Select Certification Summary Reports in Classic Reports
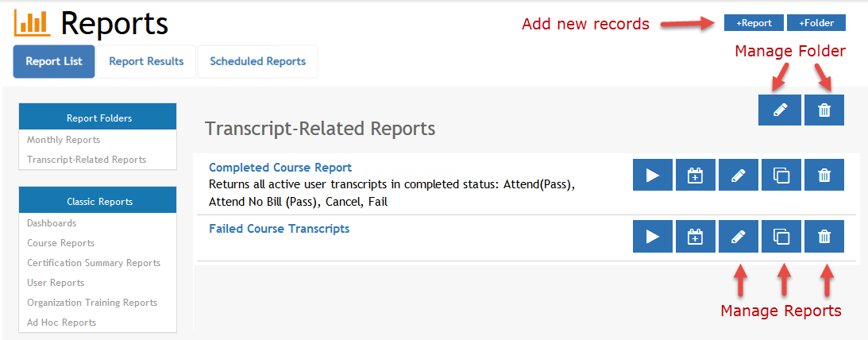Image resolution: width=868 pixels, height=340 pixels. 94,263
